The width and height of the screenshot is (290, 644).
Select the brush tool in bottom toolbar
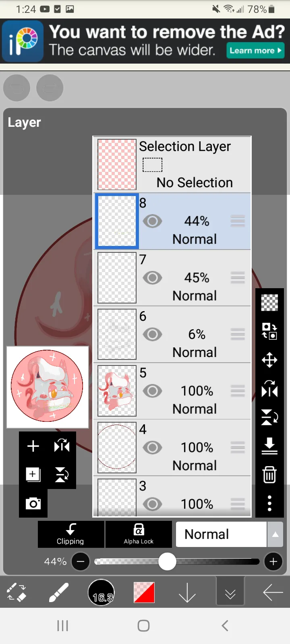(59, 592)
